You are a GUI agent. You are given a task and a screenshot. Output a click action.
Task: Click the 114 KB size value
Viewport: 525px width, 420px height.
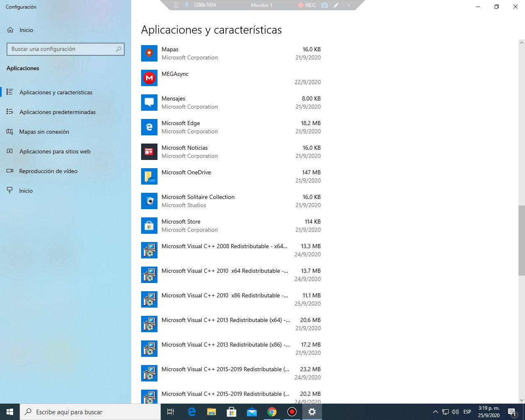coord(313,221)
